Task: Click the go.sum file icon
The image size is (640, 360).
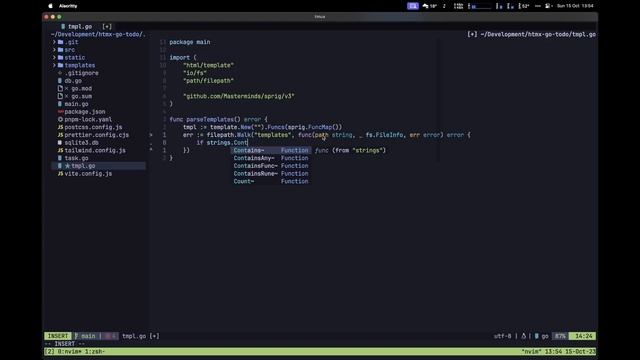Action: [x=60, y=96]
